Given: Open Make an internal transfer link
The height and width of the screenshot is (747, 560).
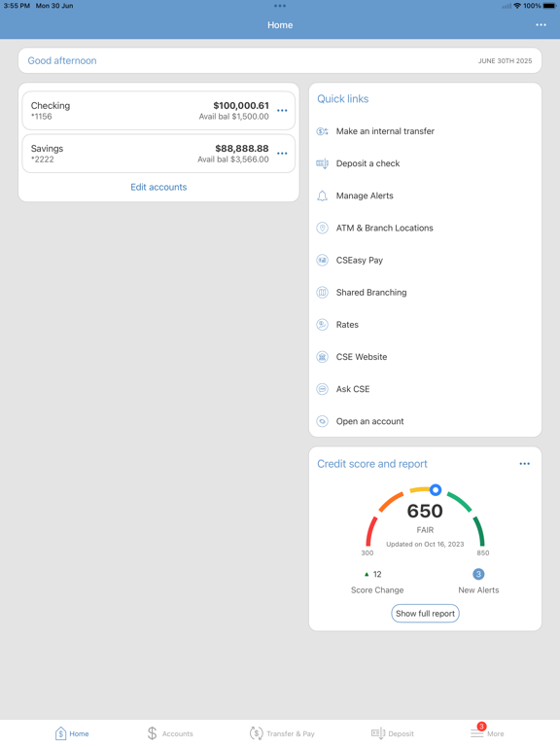Looking at the screenshot, I should click(385, 131).
